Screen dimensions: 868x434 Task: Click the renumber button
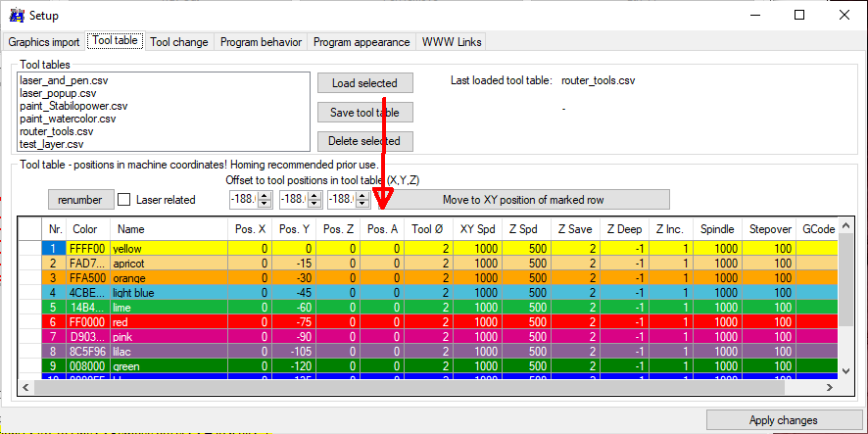point(80,200)
